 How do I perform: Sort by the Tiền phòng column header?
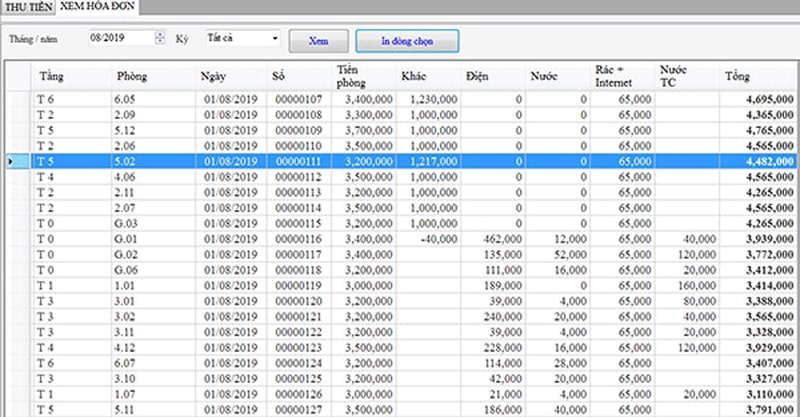pyautogui.click(x=363, y=76)
